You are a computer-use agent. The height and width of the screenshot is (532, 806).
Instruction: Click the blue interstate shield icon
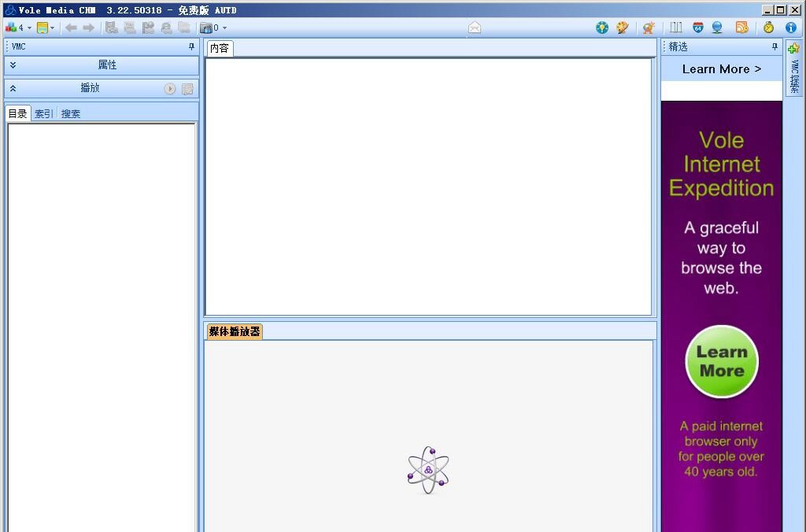[x=698, y=28]
